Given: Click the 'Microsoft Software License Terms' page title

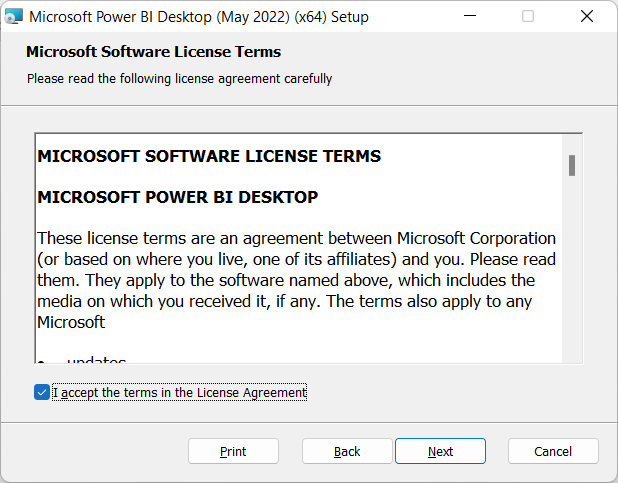Looking at the screenshot, I should 153,52.
